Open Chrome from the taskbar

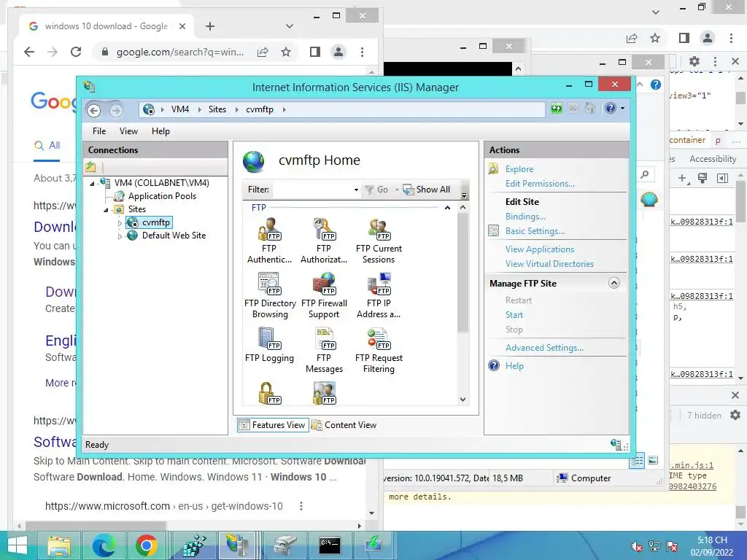[147, 545]
